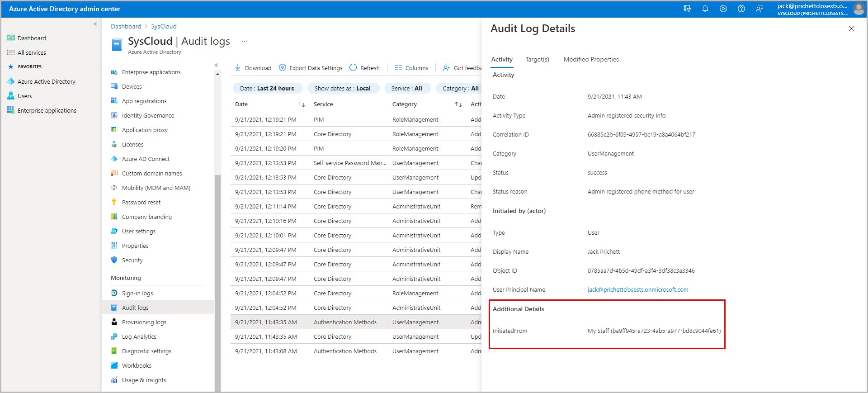
Task: Click the My Staff InitiatedFrom value
Action: (654, 331)
